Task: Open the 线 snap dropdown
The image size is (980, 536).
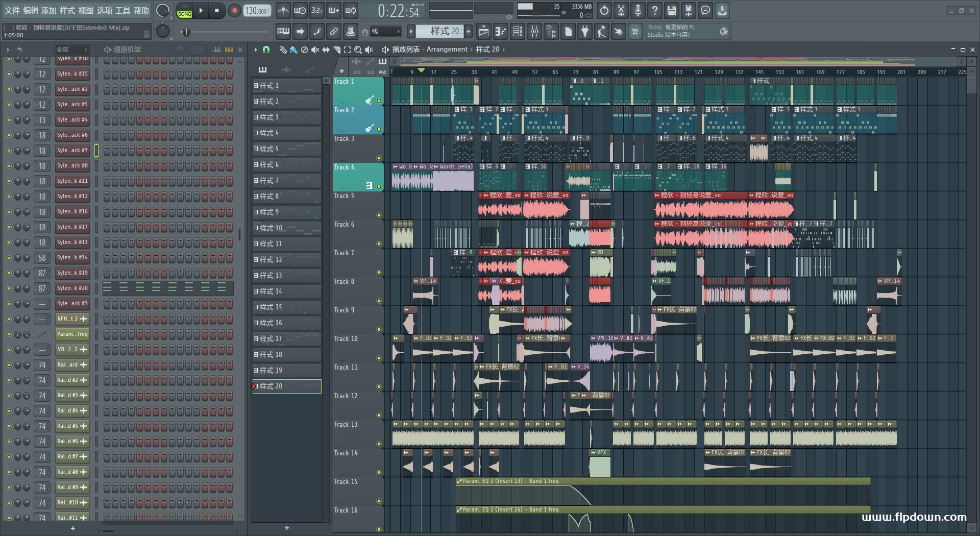Action: pos(385,32)
